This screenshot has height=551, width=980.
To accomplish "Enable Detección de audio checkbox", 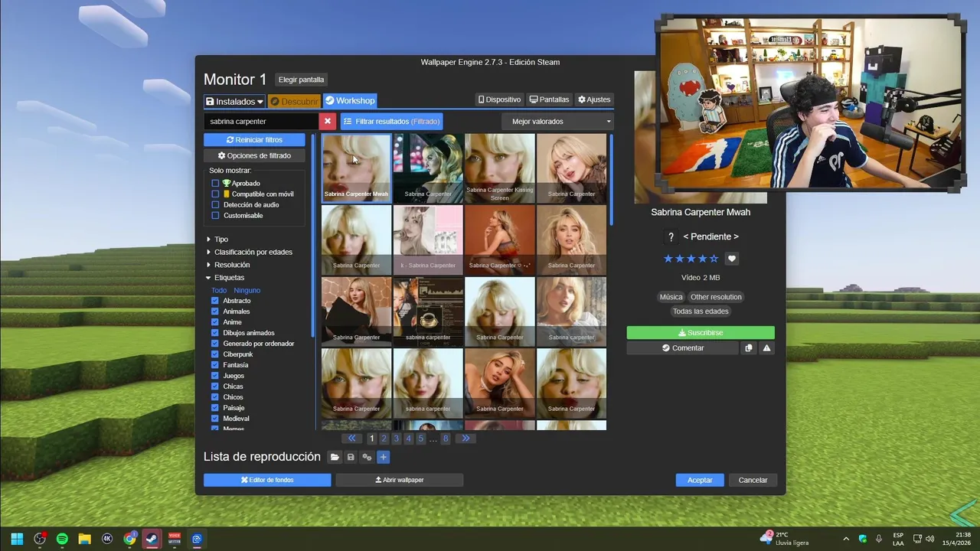I will [x=215, y=205].
